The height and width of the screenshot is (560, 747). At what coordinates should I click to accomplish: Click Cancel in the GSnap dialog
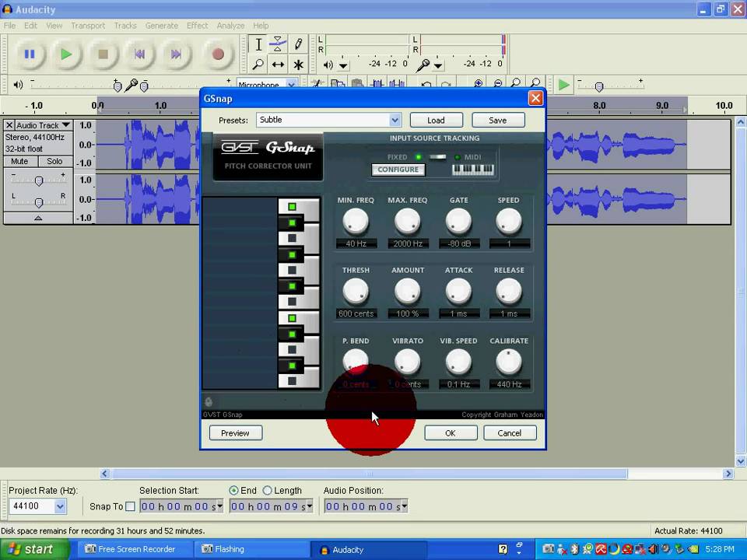tap(509, 433)
